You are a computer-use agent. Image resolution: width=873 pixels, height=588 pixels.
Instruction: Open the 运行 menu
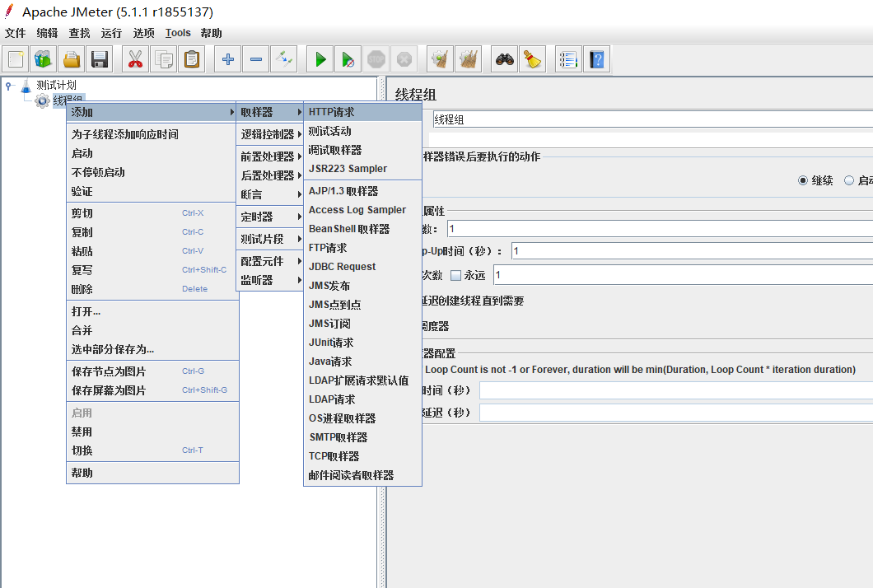[x=111, y=33]
